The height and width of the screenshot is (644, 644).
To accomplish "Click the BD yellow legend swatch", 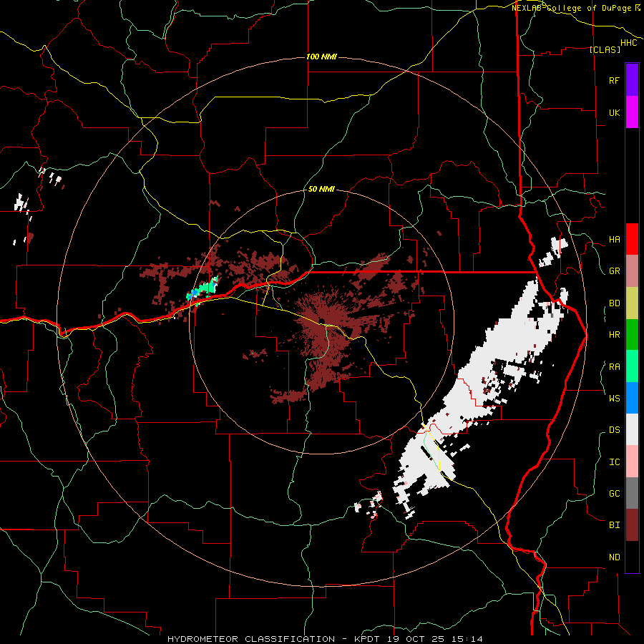I will click(632, 303).
